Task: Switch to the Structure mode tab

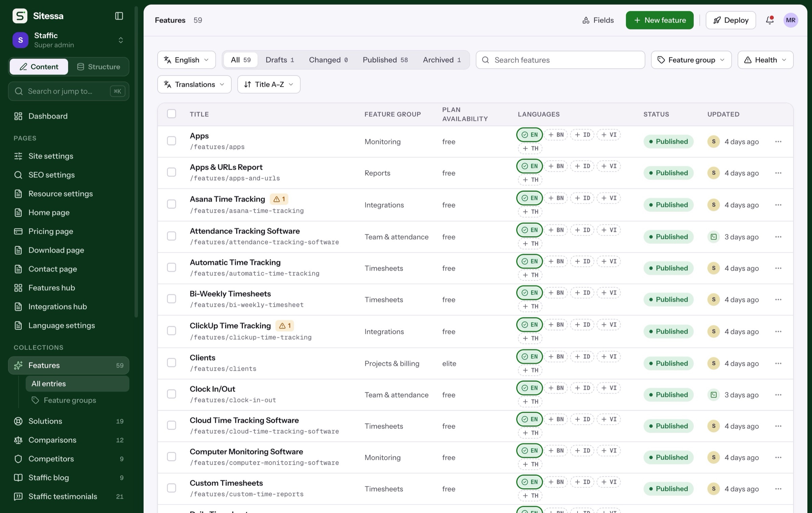Action: 98,67
